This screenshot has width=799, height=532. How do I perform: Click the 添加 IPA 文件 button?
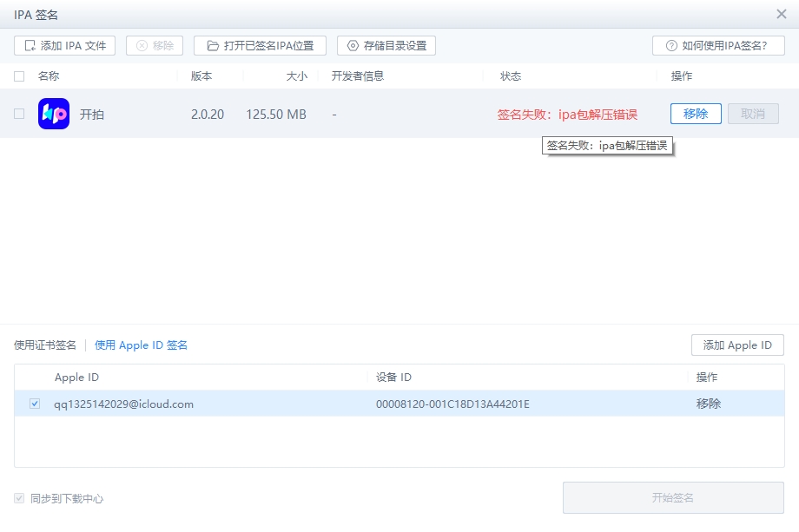click(64, 46)
